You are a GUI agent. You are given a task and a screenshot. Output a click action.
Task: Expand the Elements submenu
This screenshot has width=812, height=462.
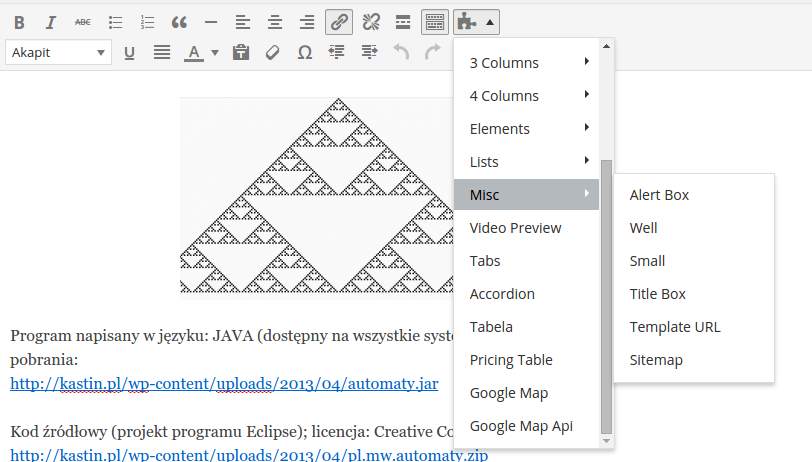coord(527,129)
